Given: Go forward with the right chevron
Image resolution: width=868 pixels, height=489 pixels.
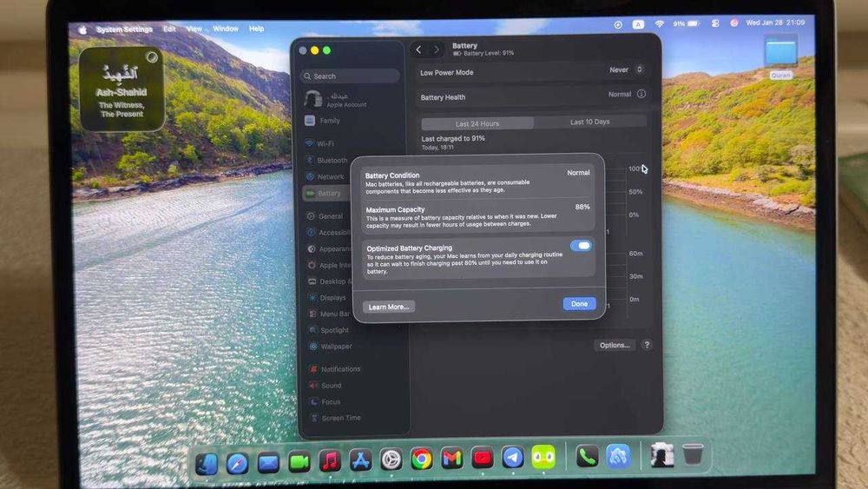Looking at the screenshot, I should click(x=437, y=50).
